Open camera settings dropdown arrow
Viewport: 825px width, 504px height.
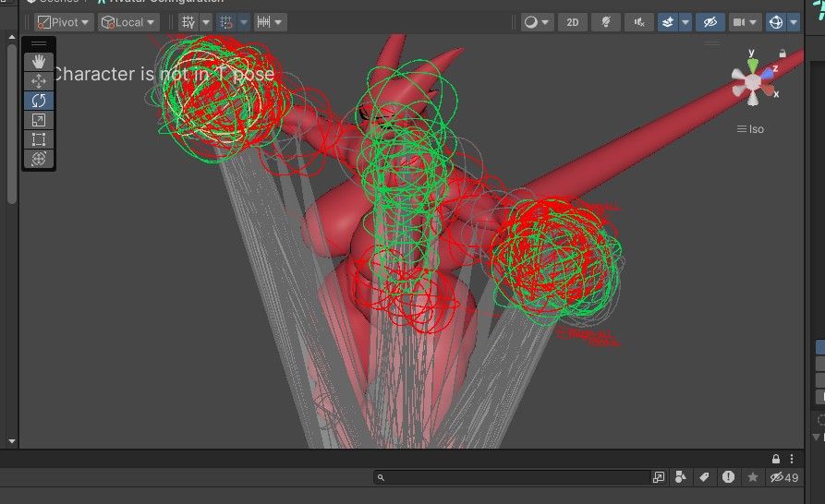pos(754,22)
